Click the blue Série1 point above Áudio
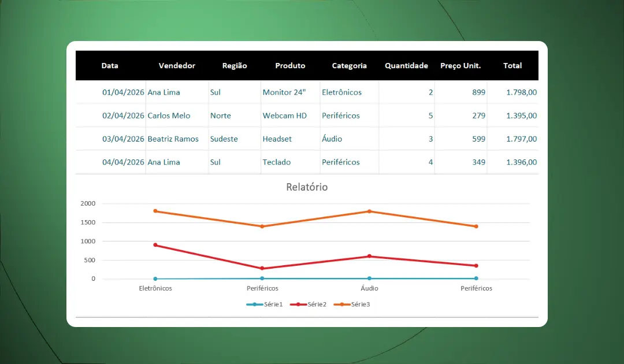 point(369,278)
